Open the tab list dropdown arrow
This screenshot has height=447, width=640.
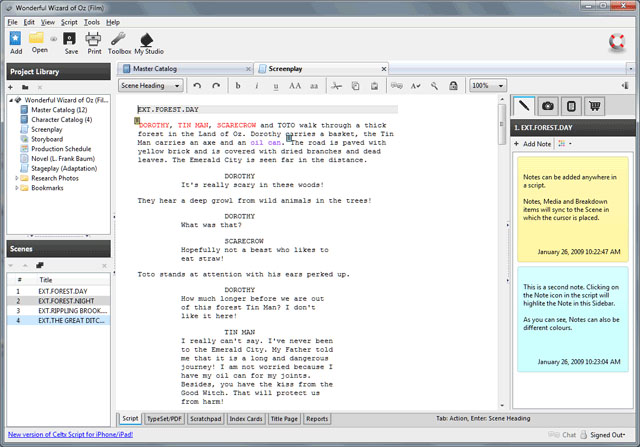point(631,69)
